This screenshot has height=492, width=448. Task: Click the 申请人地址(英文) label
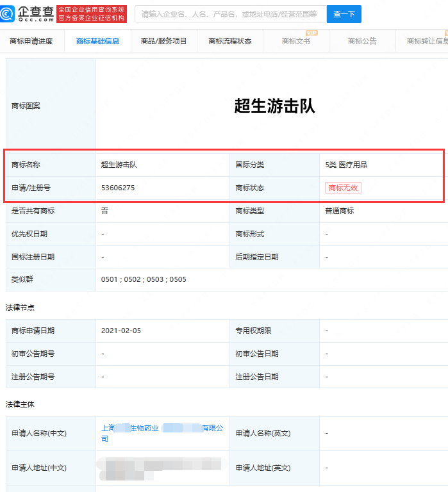[263, 468]
